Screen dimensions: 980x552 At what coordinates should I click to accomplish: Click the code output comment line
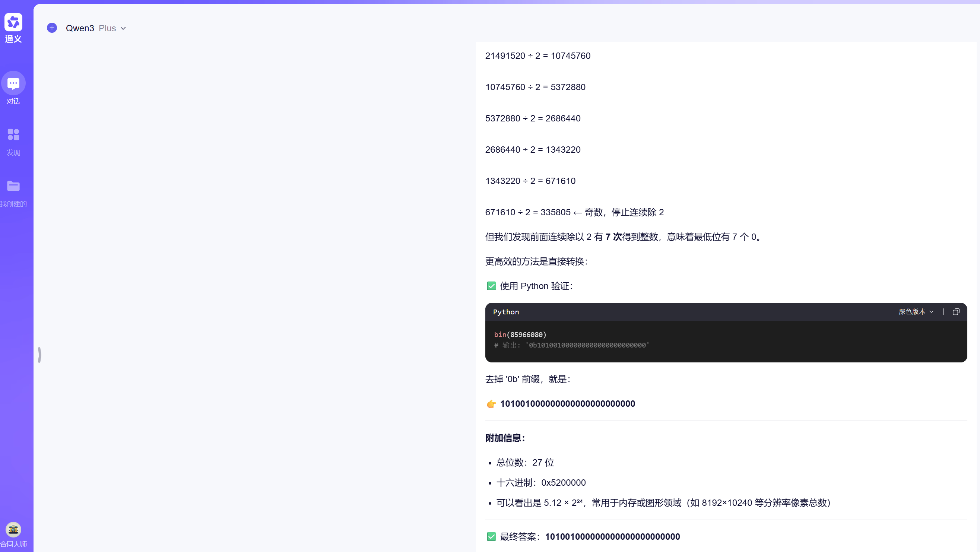(572, 345)
